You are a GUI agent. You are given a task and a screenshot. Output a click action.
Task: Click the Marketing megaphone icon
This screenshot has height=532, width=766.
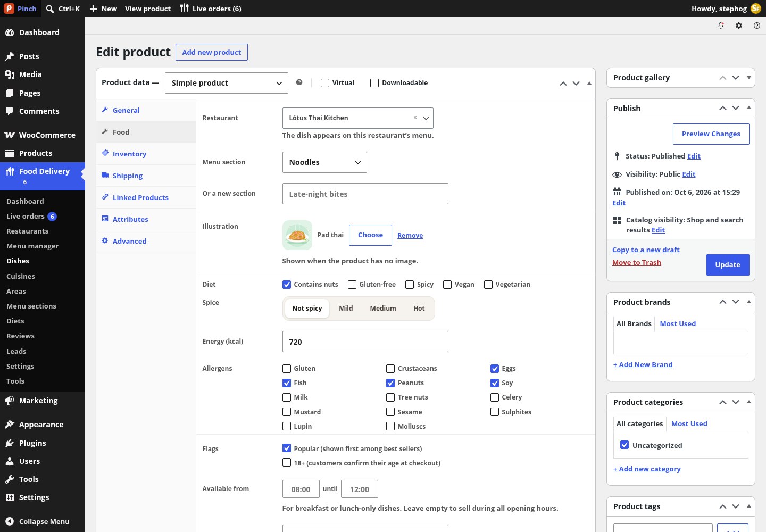tap(10, 401)
